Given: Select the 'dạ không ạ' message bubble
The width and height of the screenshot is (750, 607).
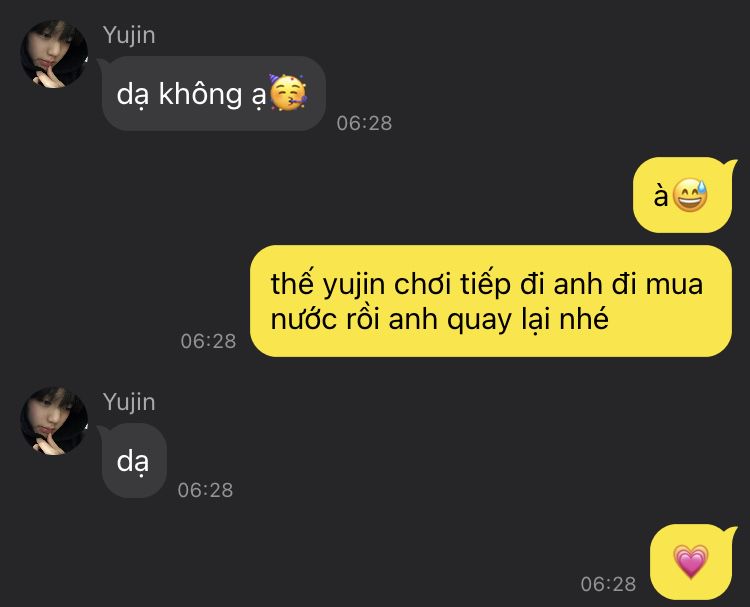Looking at the screenshot, I should pyautogui.click(x=213, y=93).
